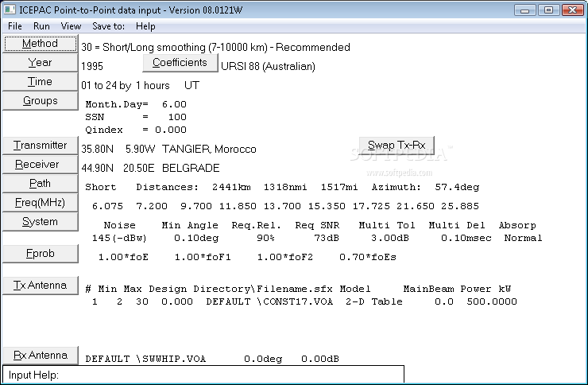Open the File menu

click(x=15, y=26)
